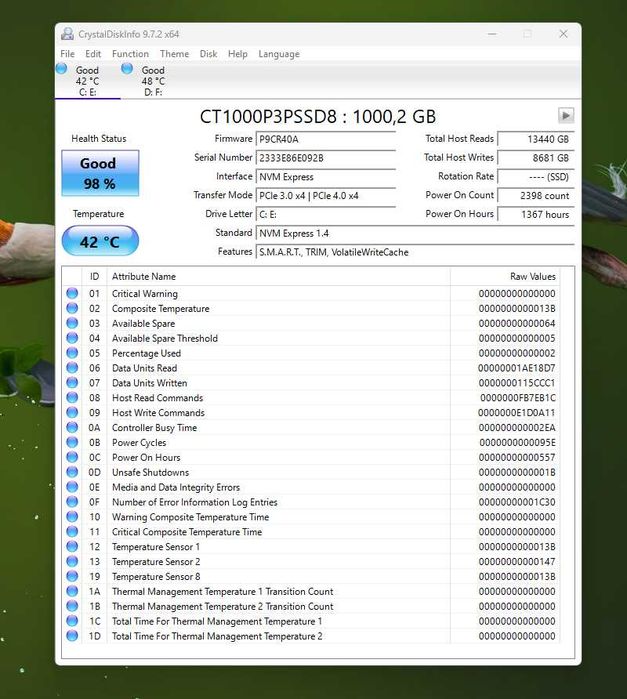Image resolution: width=627 pixels, height=699 pixels.
Task: Click the disk title CT1000P3PSSD8 : 1000,2 GB
Action: [318, 117]
